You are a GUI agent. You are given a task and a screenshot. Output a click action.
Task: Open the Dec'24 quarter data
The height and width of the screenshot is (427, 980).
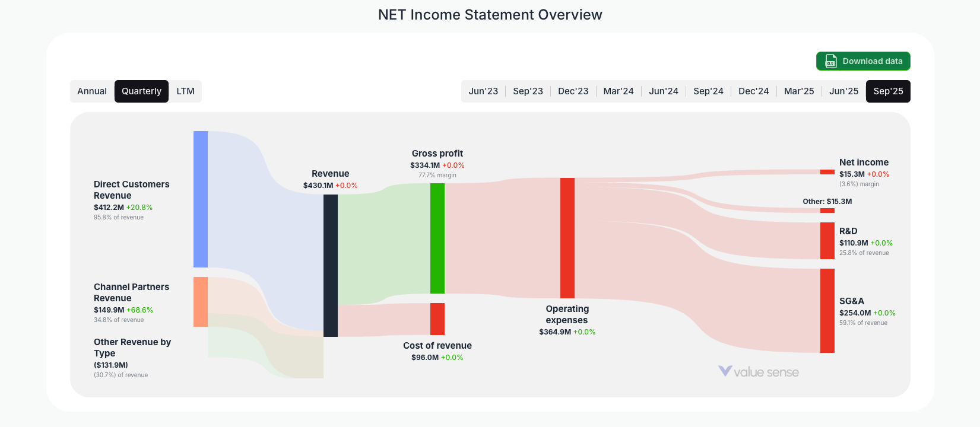pos(753,91)
